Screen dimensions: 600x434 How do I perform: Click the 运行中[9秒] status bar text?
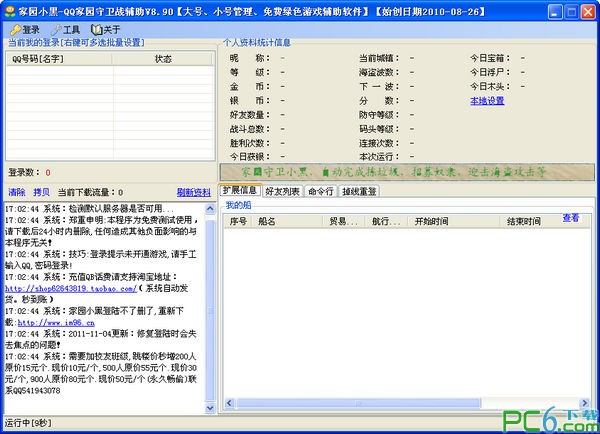(28, 423)
